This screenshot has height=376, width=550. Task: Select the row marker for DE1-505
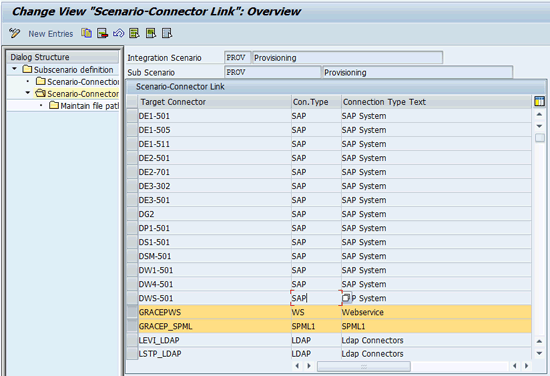132,130
